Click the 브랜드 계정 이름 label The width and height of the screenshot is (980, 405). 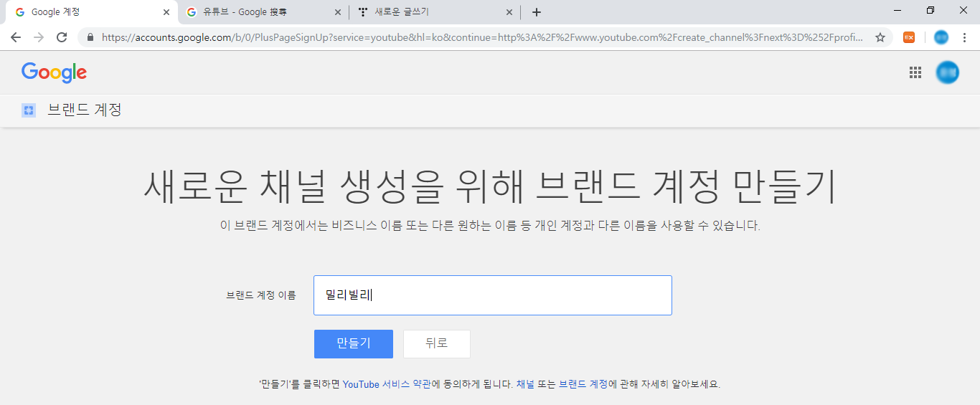click(261, 295)
